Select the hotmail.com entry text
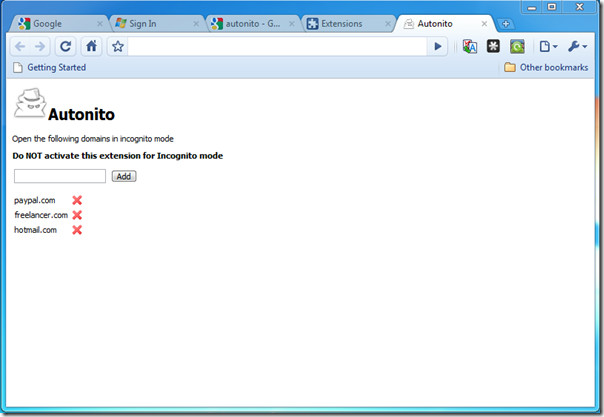Viewport: 604px width, 417px height. click(x=35, y=230)
